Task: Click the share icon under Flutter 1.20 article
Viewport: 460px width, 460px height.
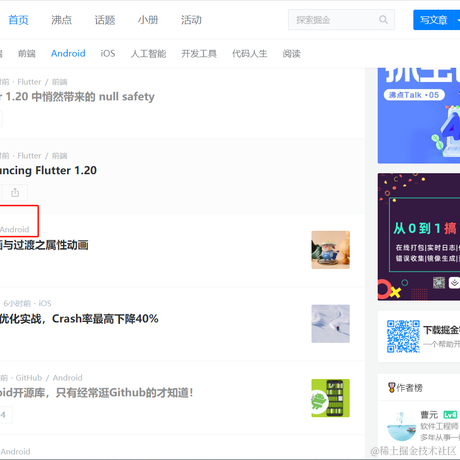Action: [15, 193]
